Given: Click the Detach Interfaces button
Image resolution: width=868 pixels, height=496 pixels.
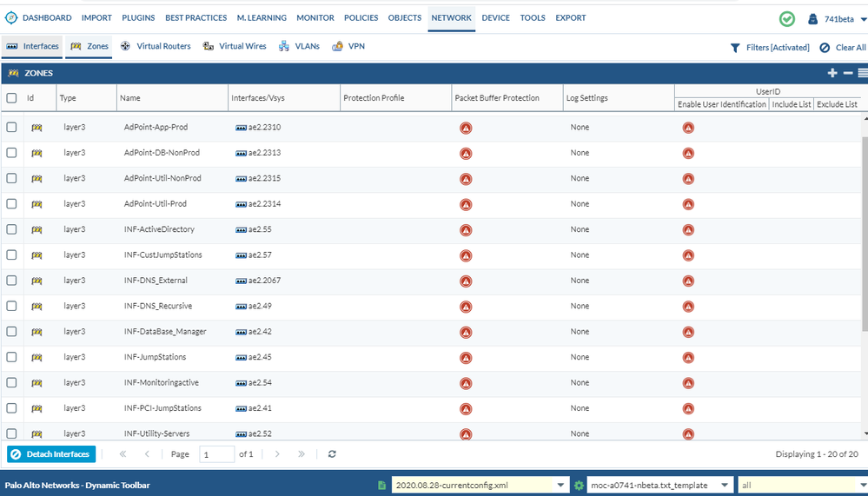Looking at the screenshot, I should 51,454.
